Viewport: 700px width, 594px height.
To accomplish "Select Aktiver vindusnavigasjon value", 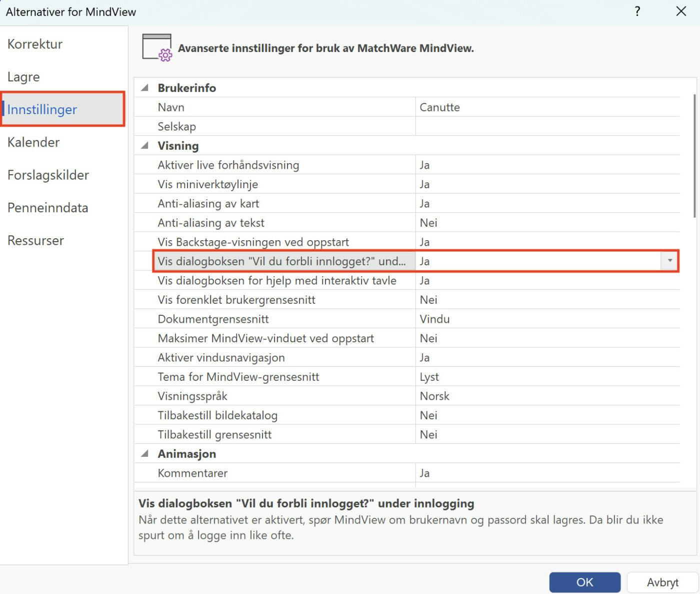I will (547, 357).
